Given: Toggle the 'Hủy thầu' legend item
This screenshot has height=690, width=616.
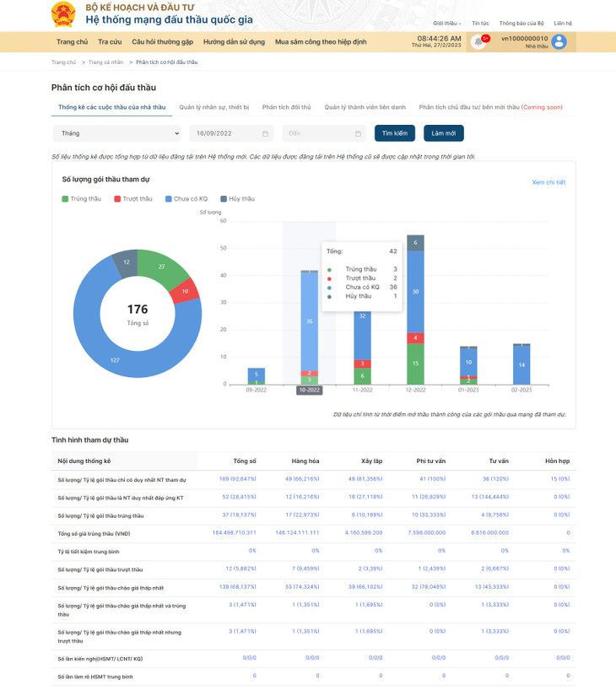Looking at the screenshot, I should (237, 199).
